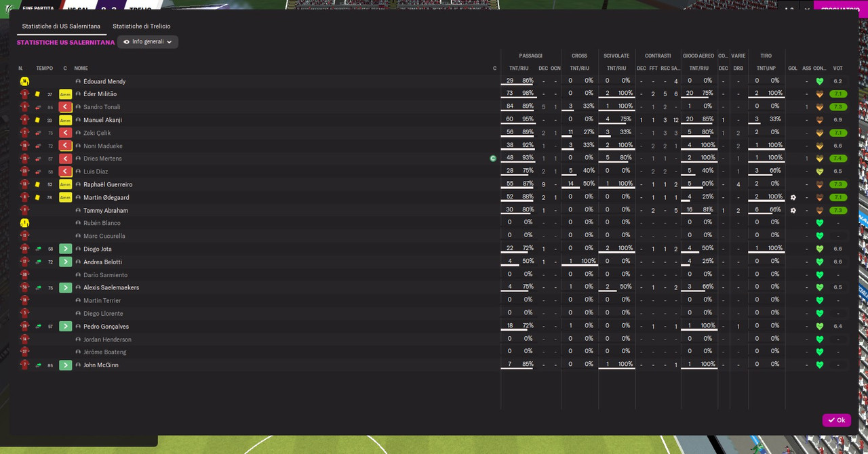Open Alexis Saelemaekers' player name link
The width and height of the screenshot is (868, 454).
coord(111,287)
